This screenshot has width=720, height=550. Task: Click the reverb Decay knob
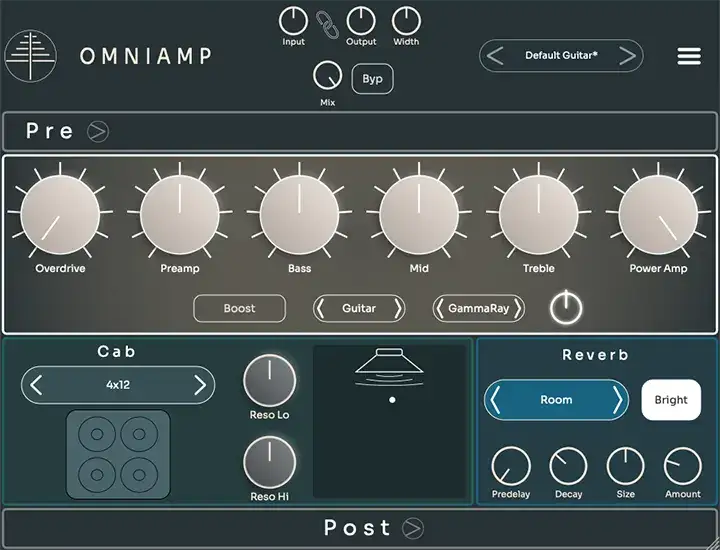[568, 466]
